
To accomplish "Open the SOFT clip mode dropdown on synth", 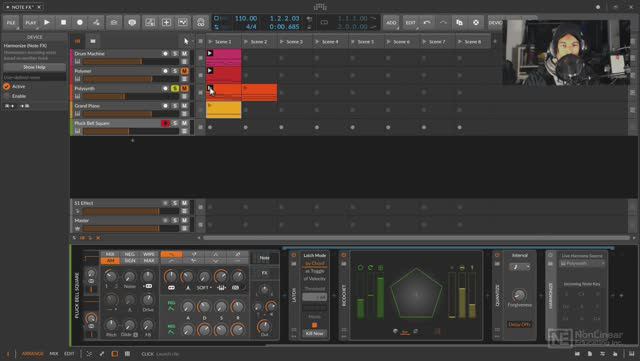I will point(204,288).
